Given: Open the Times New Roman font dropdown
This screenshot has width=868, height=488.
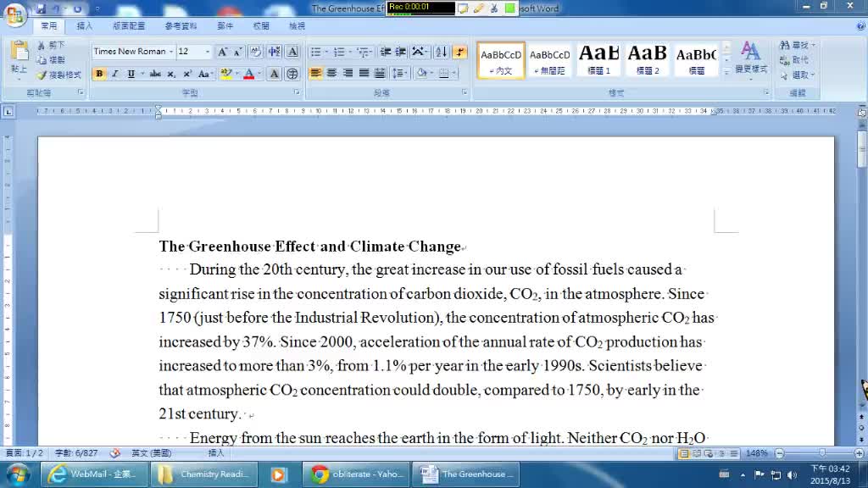Looking at the screenshot, I should pyautogui.click(x=171, y=52).
